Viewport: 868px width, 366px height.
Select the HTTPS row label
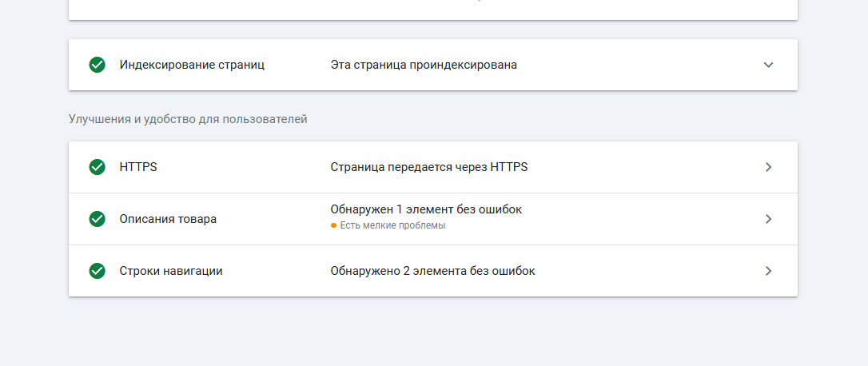coord(138,167)
